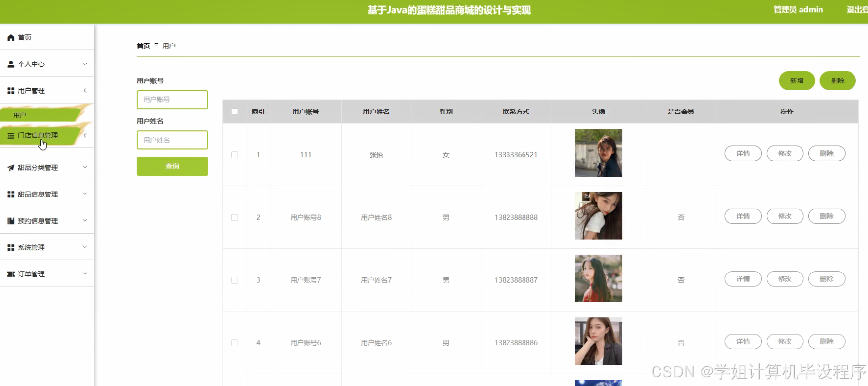Toggle the select-all checkbox in table header
This screenshot has width=868, height=386.
[x=235, y=112]
